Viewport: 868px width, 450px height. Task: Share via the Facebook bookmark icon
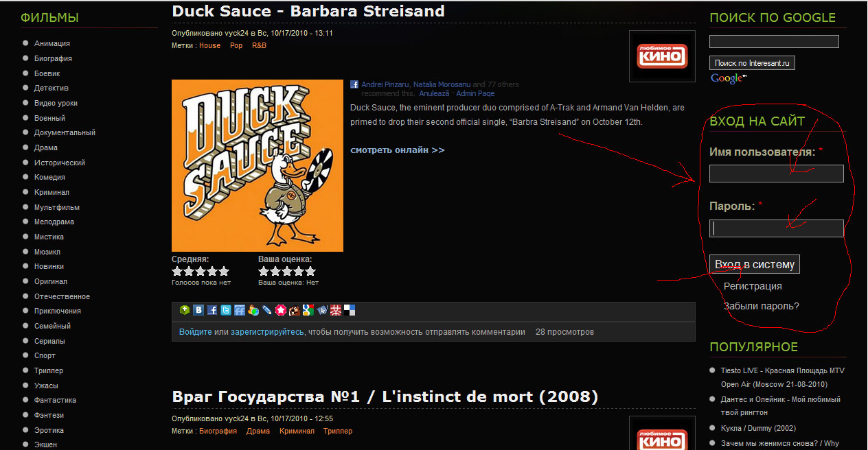pos(212,310)
